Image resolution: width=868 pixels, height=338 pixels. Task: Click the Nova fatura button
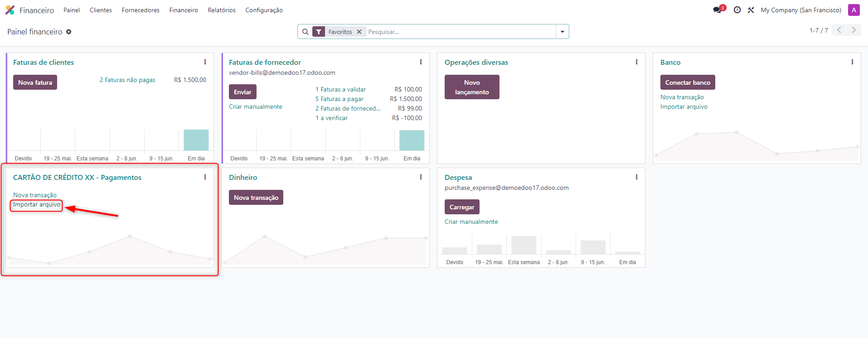35,82
